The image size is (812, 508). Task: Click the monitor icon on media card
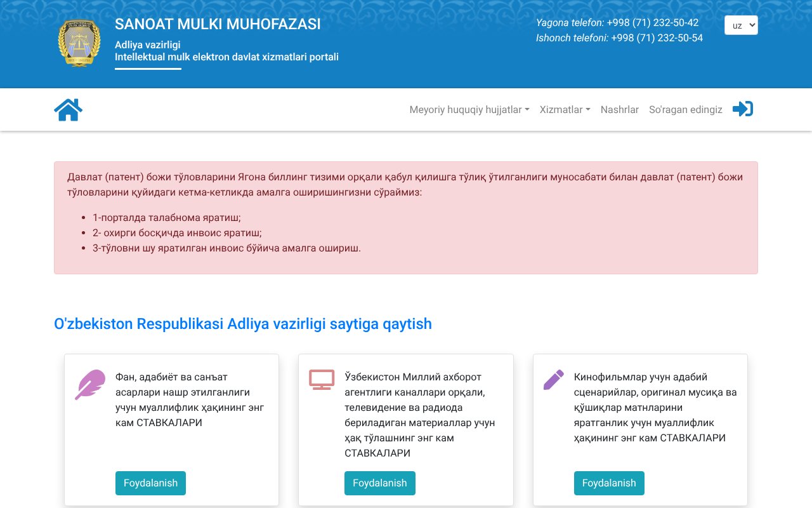click(321, 379)
